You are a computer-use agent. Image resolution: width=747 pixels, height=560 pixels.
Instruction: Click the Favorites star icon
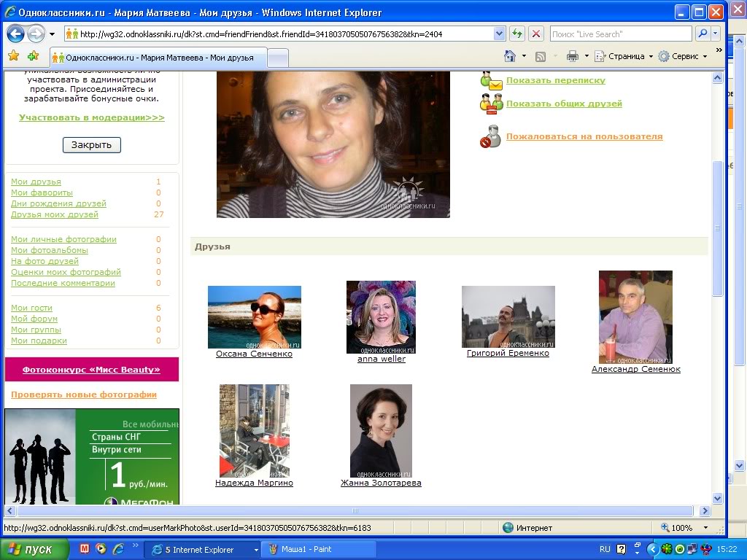tap(13, 56)
